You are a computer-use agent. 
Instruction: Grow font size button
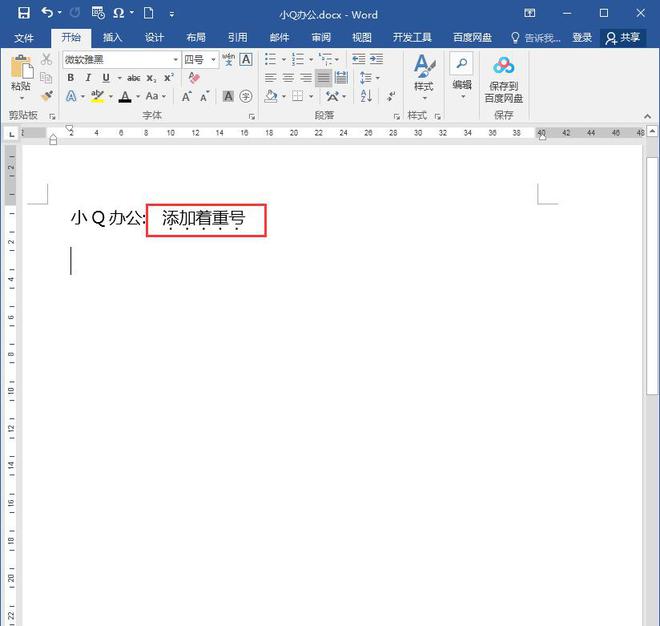pos(186,96)
